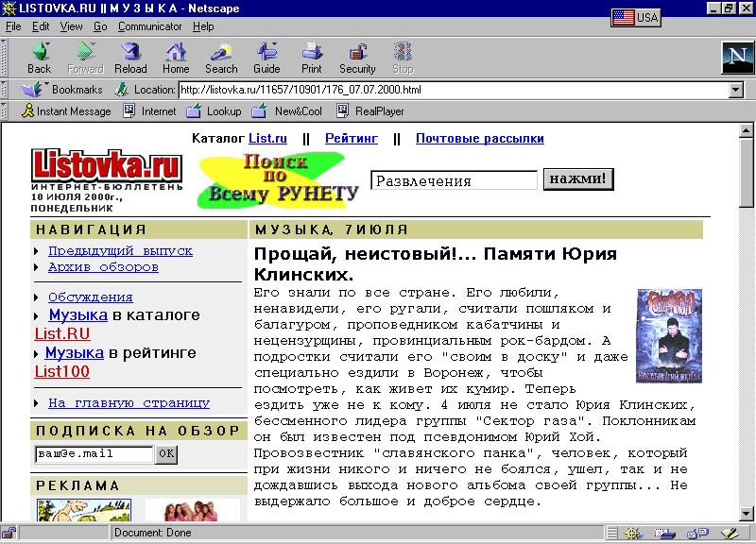Expand the Location URL dropdown arrow

tap(736, 90)
